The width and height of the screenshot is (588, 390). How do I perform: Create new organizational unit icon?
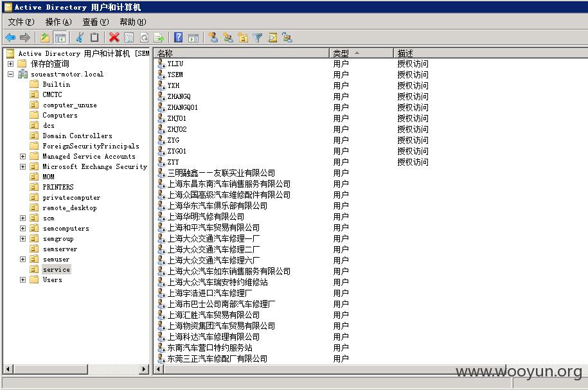[243, 37]
